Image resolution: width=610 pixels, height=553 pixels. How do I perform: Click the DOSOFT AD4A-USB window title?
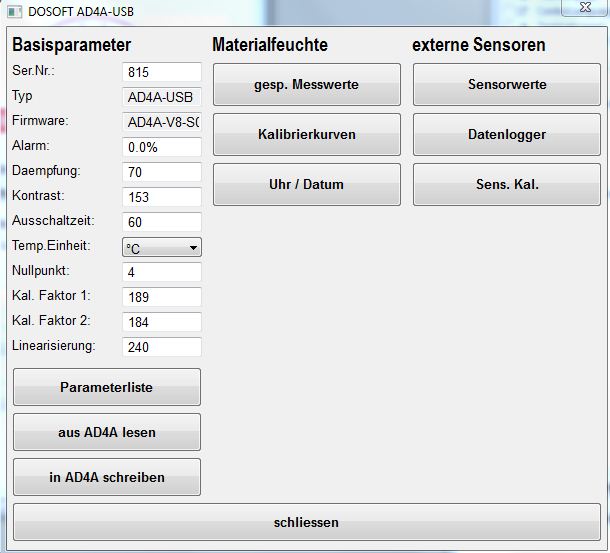81,12
